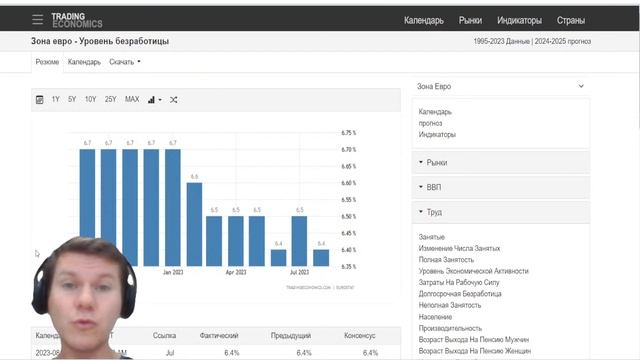This screenshot has height=360, width=640.
Task: Click Индикаторы link in sidebar
Action: pos(437,135)
